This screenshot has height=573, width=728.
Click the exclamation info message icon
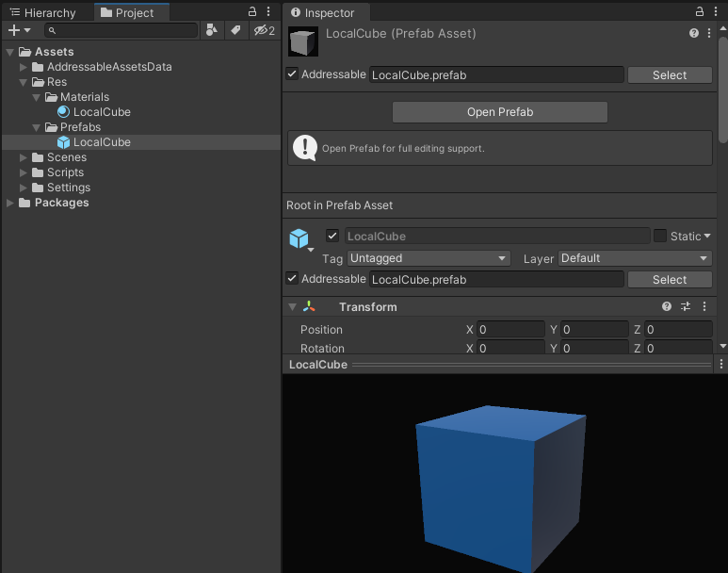305,148
